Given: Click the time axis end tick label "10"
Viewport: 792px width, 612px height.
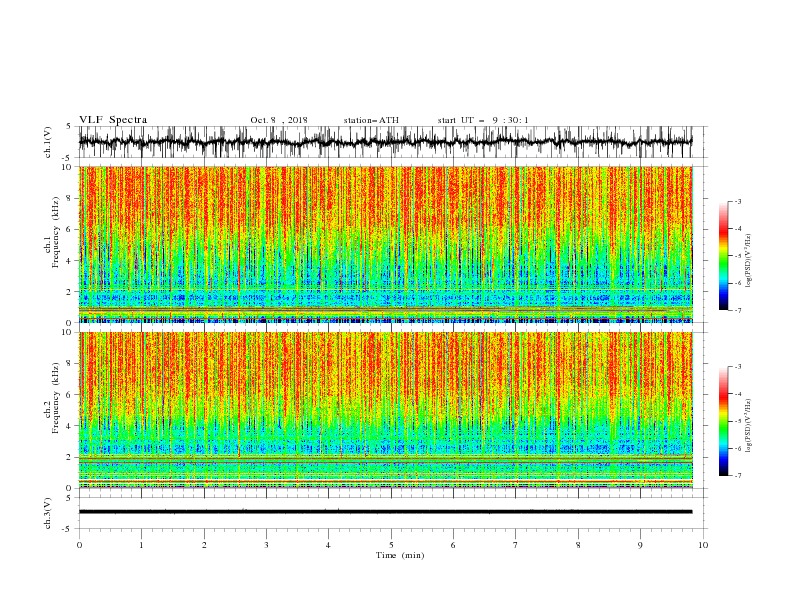Looking at the screenshot, I should 703,545.
